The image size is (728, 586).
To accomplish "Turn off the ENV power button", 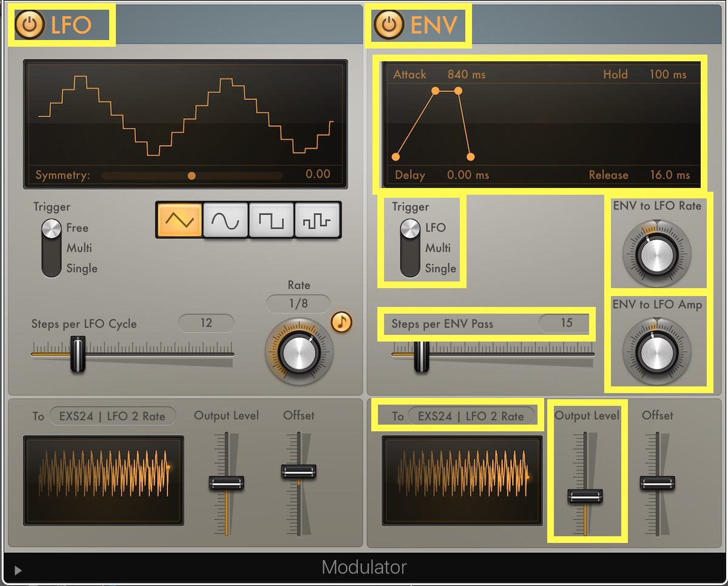I will [x=389, y=25].
